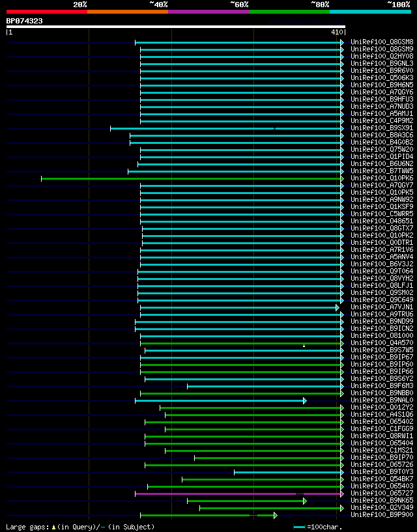417x532 pixels.
Task: Select the UniRef100_B9GNL3 label
Action: tap(382, 63)
